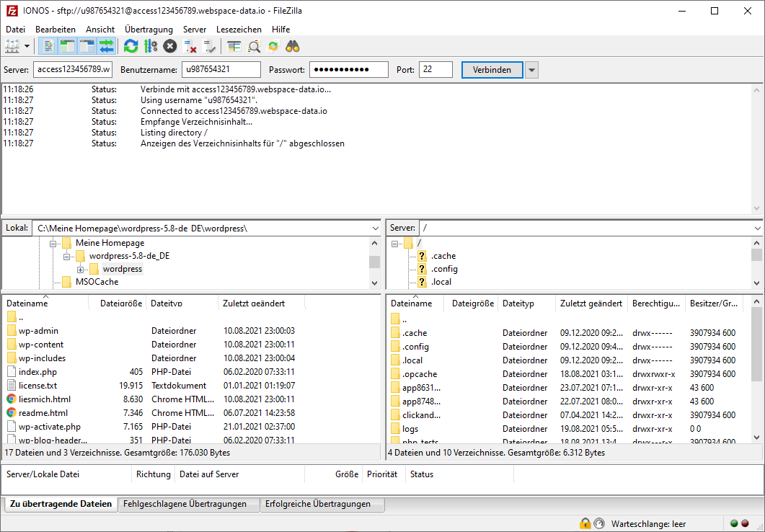
Task: Cancel current operation icon
Action: coord(169,46)
